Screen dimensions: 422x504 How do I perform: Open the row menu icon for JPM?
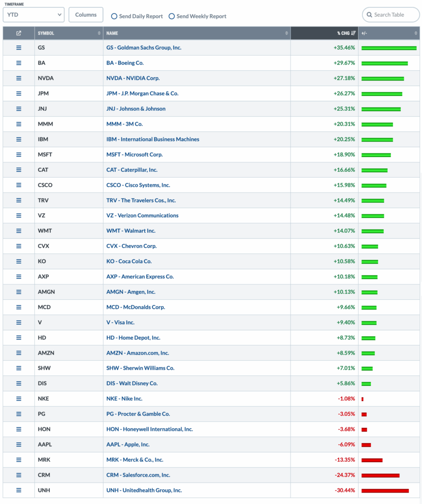tap(19, 94)
